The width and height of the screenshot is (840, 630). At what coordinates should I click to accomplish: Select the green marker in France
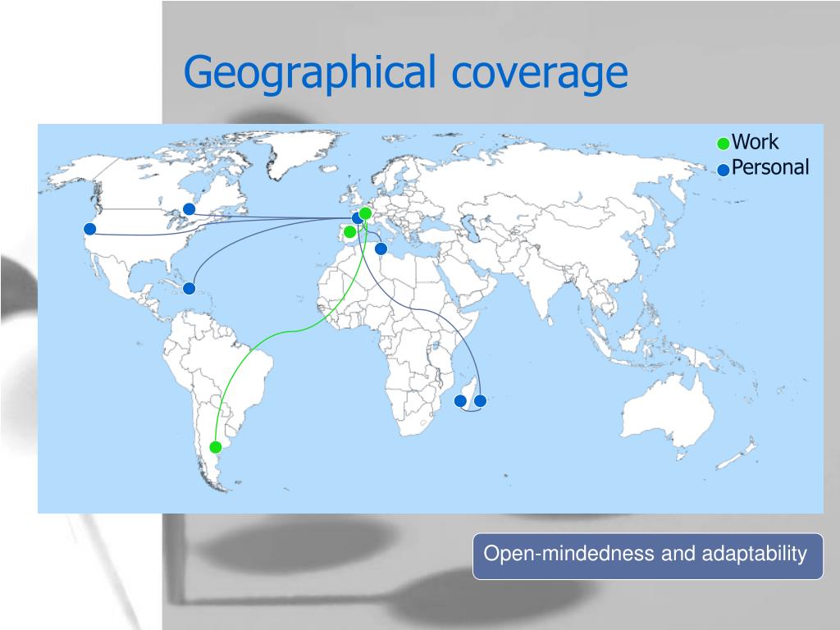[x=365, y=213]
